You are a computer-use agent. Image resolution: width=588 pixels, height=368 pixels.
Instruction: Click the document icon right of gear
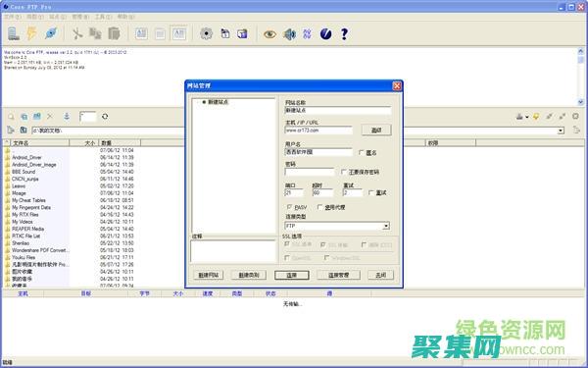tap(225, 33)
